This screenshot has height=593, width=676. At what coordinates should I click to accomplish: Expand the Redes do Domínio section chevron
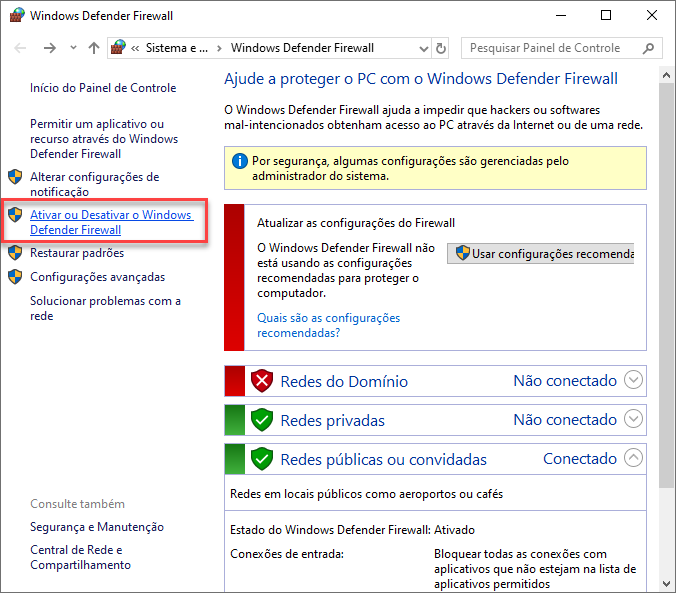coord(633,380)
